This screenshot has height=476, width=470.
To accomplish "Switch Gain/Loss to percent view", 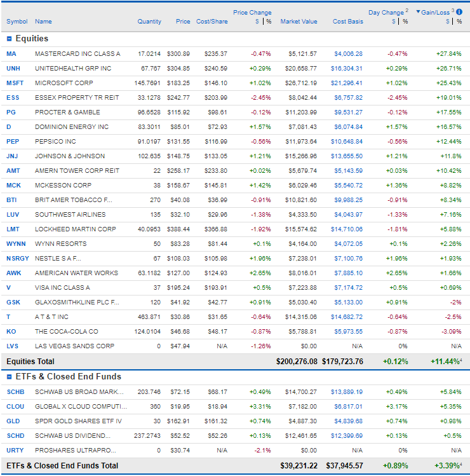I will click(459, 21).
